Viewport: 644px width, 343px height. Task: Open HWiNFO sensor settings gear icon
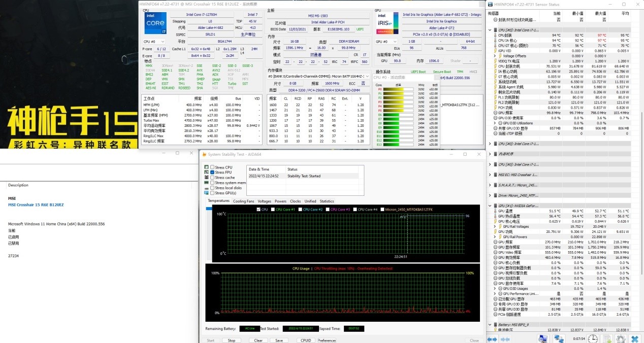click(x=621, y=338)
